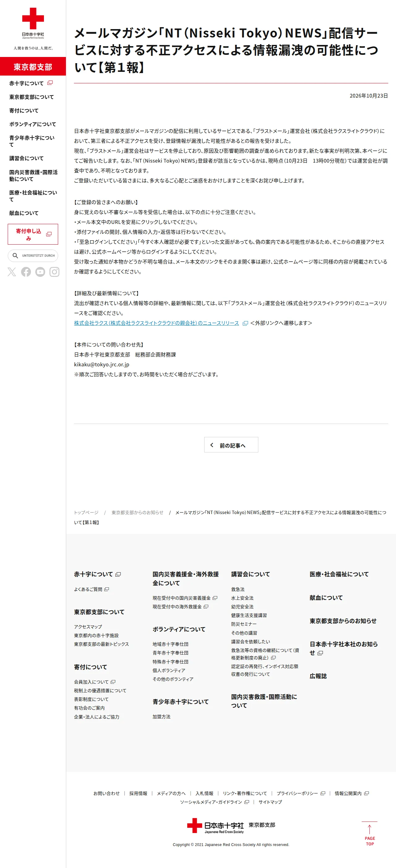This screenshot has height=868, width=396.
Task: Click the Japanese Red Cross logo at top
Action: pos(33,24)
